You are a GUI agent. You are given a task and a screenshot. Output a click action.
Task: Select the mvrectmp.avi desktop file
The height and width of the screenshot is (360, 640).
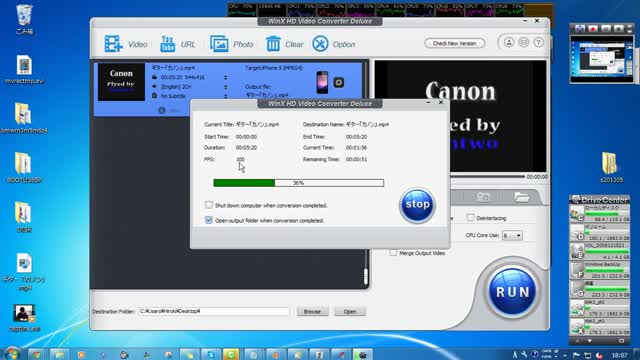point(24,70)
